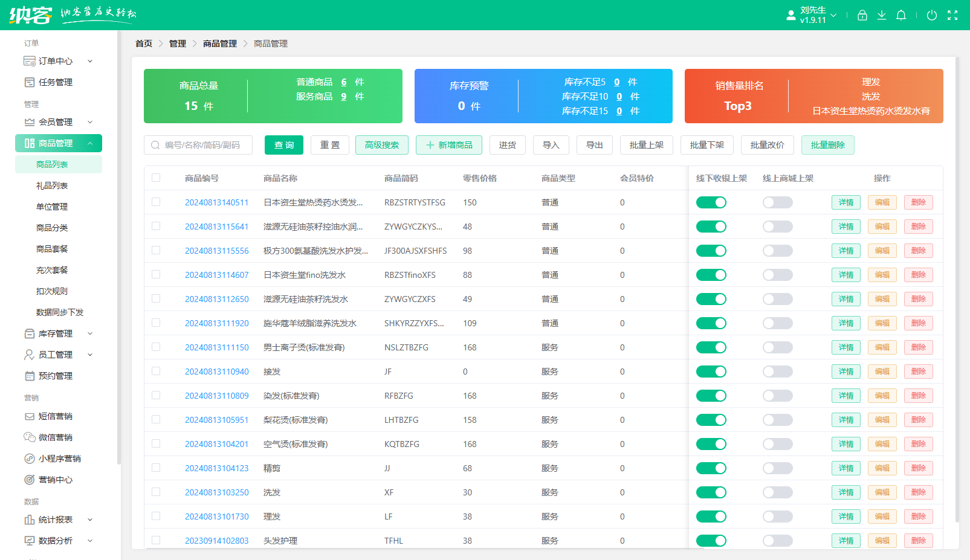
Task: Expand the 会员管理 chevron
Action: coord(90,122)
